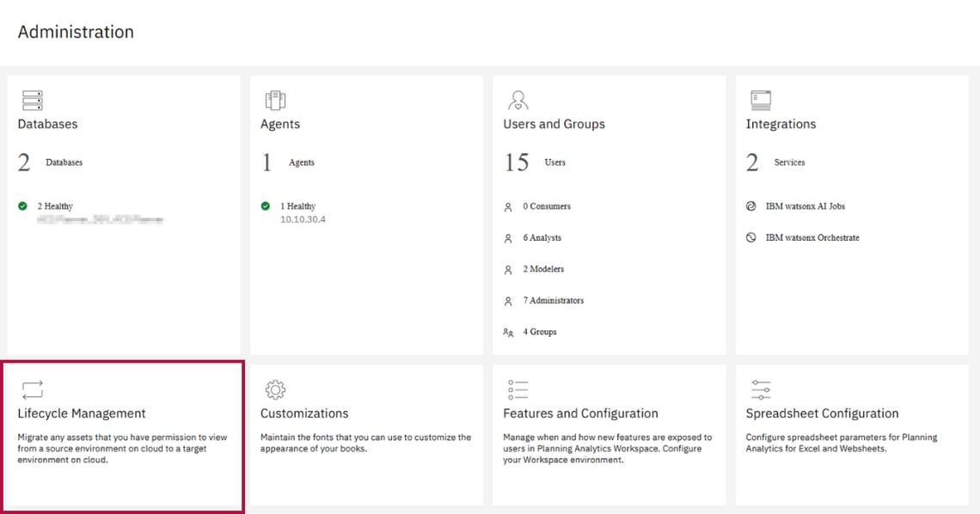
Task: Click the Lifecycle Management arrows icon
Action: (x=32, y=390)
